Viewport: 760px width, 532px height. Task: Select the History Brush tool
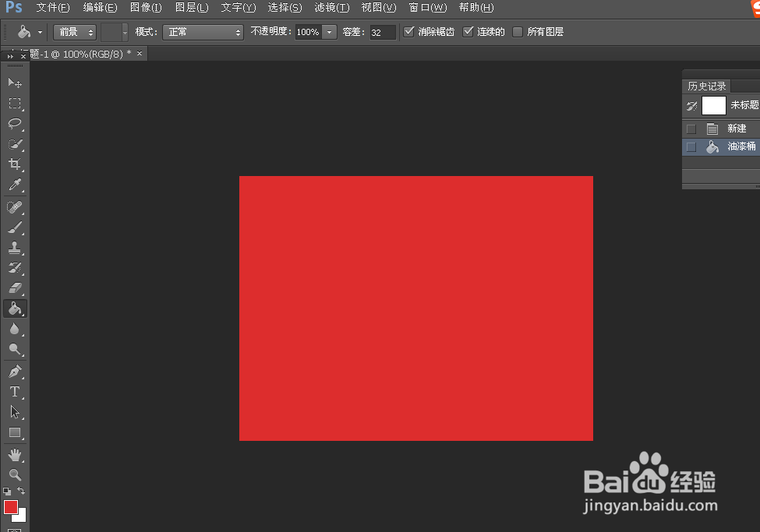point(15,268)
